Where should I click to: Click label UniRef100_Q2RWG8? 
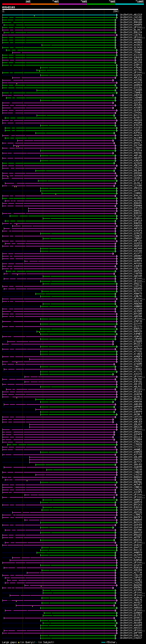pos(131,613)
